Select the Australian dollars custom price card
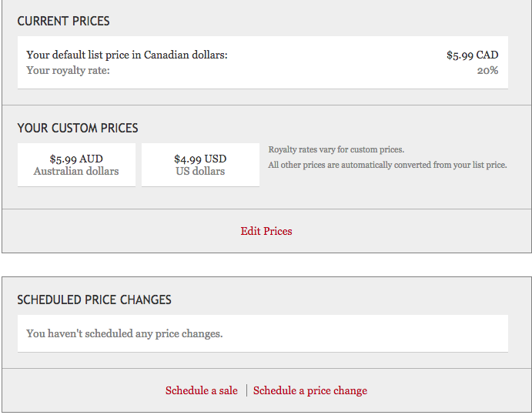532x415 pixels. [x=76, y=165]
